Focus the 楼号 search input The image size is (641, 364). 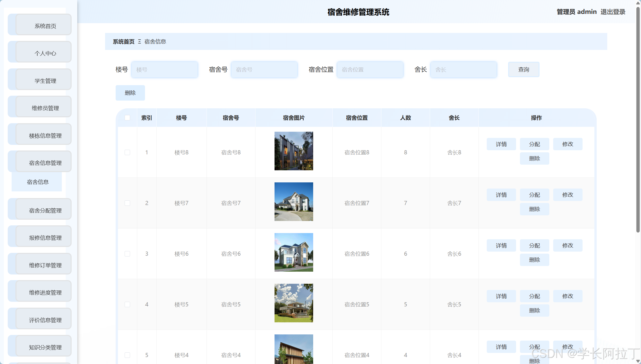(165, 69)
